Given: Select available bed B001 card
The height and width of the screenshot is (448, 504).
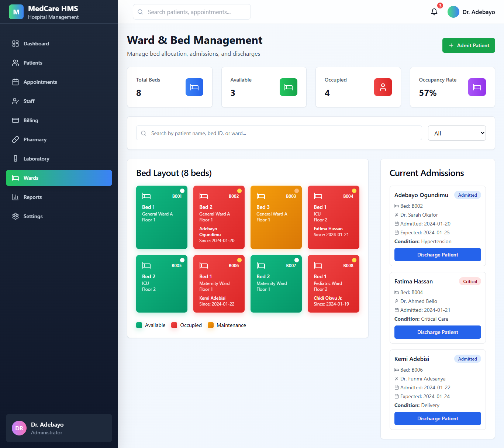Looking at the screenshot, I should [162, 217].
